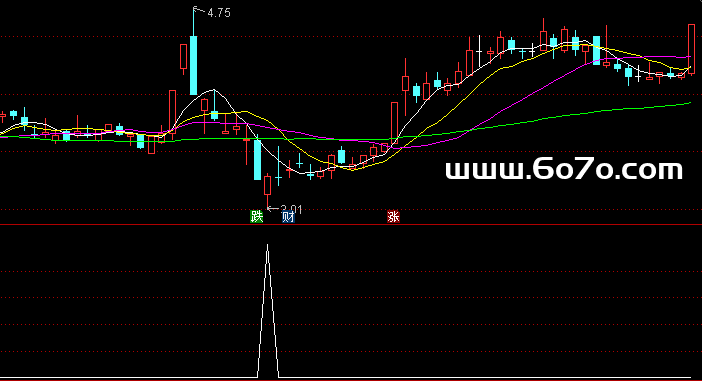The image size is (702, 381).
Task: Click the last red candle at chart's right edge
Action: [x=691, y=48]
